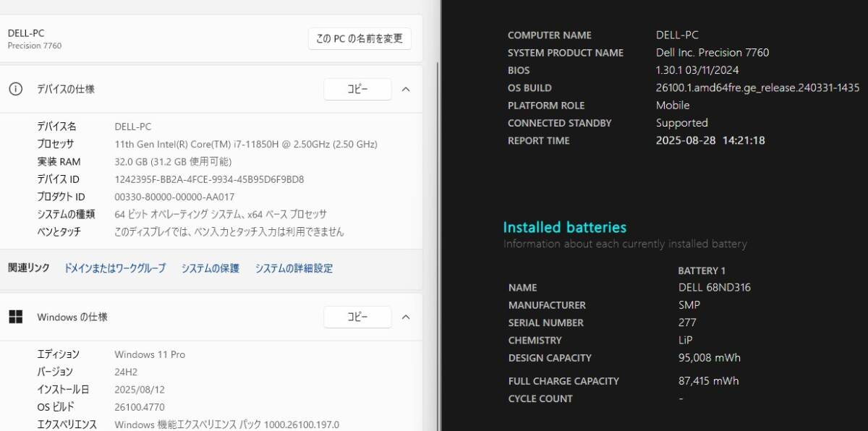Click Windows の仕様 section heading
The image size is (868, 431).
(72, 317)
